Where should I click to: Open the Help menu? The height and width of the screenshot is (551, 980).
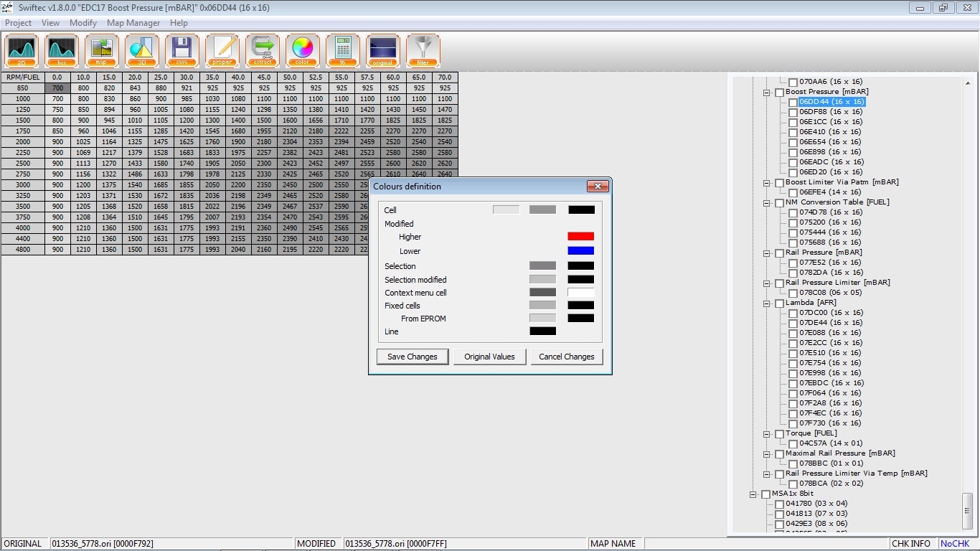click(x=179, y=23)
